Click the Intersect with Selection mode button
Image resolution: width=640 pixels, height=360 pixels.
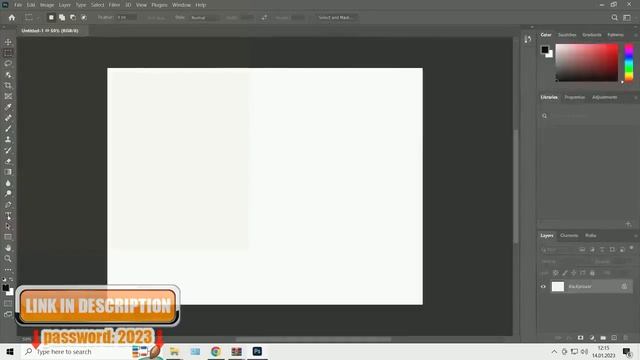click(x=84, y=18)
